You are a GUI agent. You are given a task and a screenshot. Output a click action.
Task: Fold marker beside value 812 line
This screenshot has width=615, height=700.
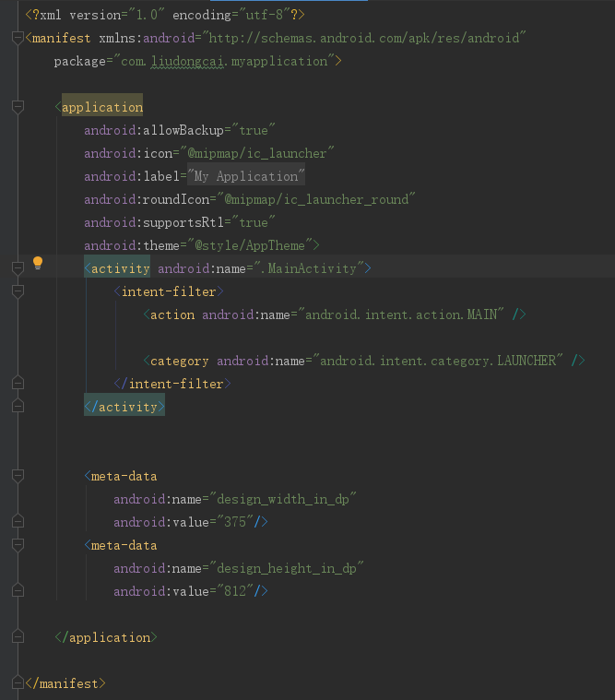point(18,590)
